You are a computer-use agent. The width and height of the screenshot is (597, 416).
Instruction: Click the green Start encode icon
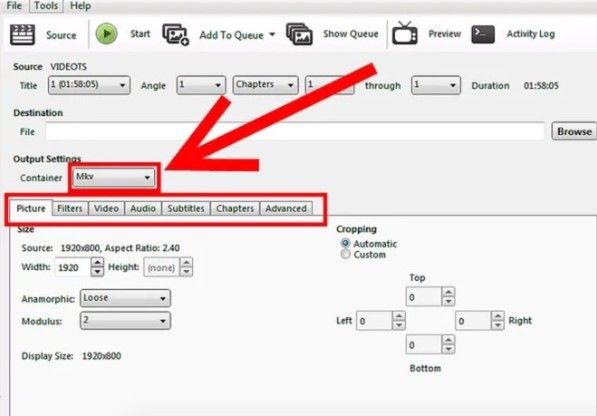106,33
